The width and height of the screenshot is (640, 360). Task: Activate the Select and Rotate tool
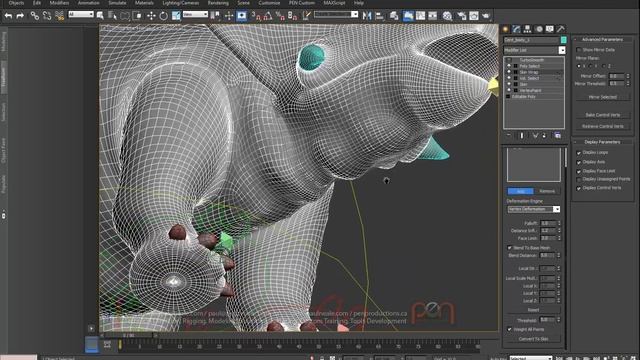pos(163,16)
